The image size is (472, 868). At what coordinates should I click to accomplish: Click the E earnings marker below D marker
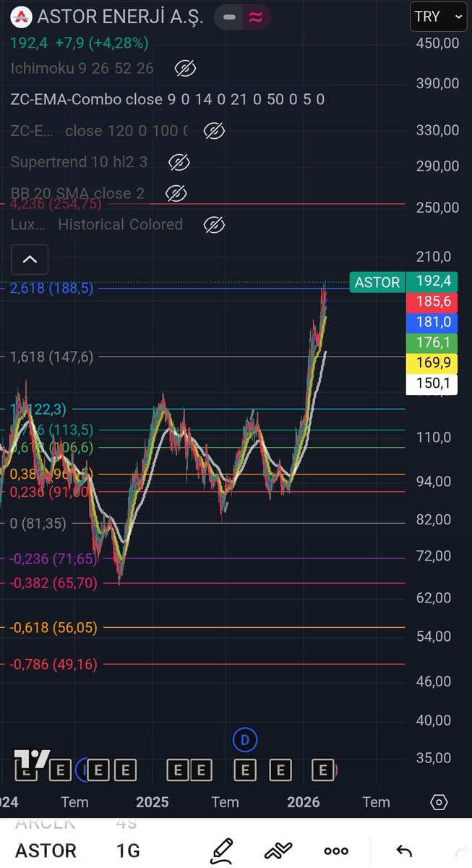coord(245,770)
